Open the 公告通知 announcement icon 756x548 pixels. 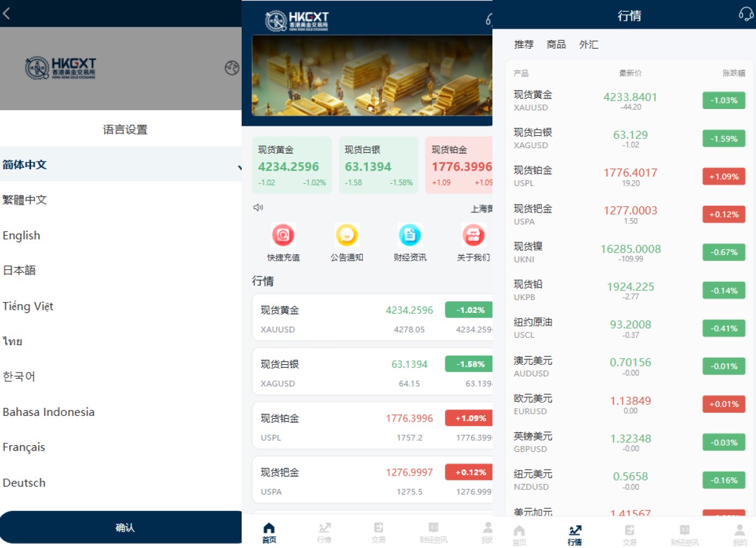point(347,235)
